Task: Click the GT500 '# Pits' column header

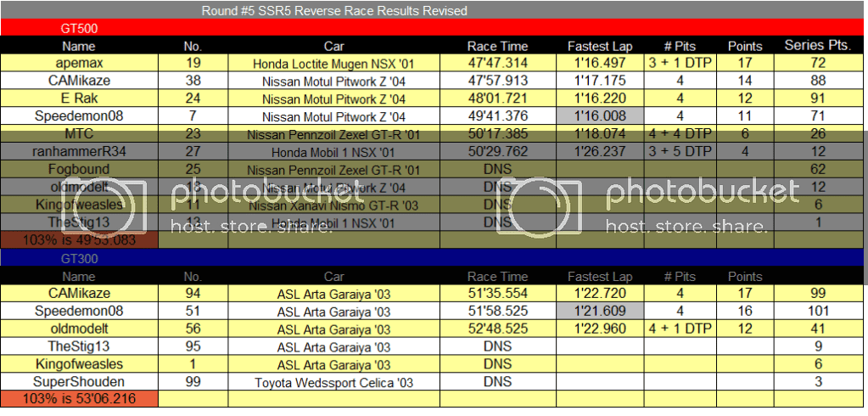Action: coord(680,47)
